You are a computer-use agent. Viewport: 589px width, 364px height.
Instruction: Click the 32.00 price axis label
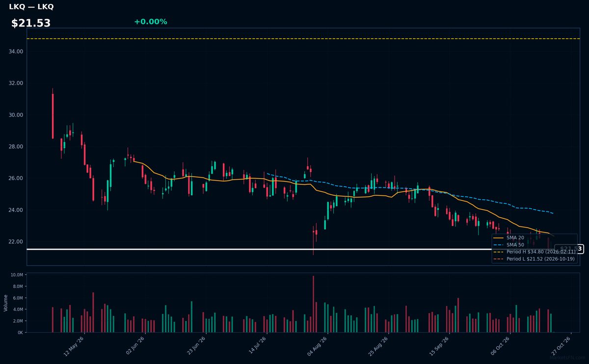[16, 83]
